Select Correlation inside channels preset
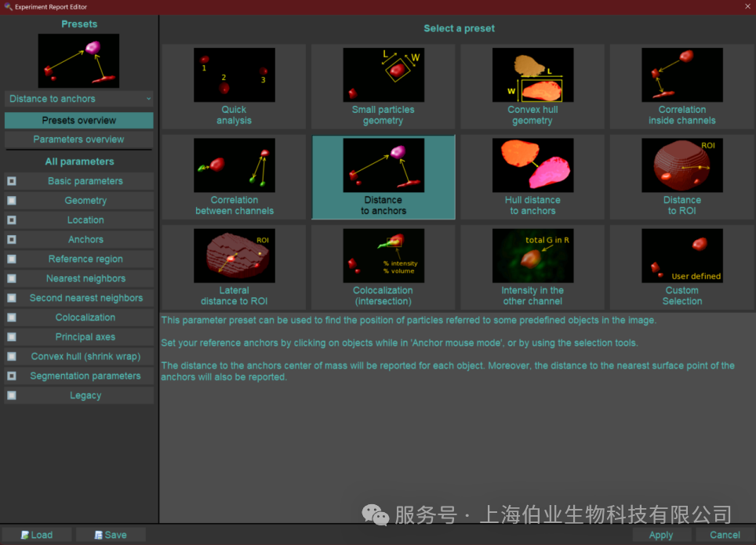756x545 pixels. (x=681, y=87)
